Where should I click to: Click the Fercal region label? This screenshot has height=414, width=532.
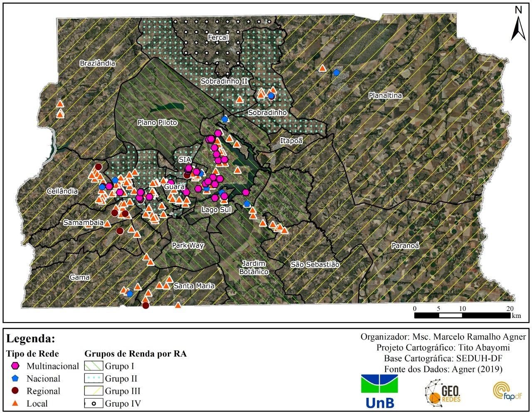coord(218,38)
